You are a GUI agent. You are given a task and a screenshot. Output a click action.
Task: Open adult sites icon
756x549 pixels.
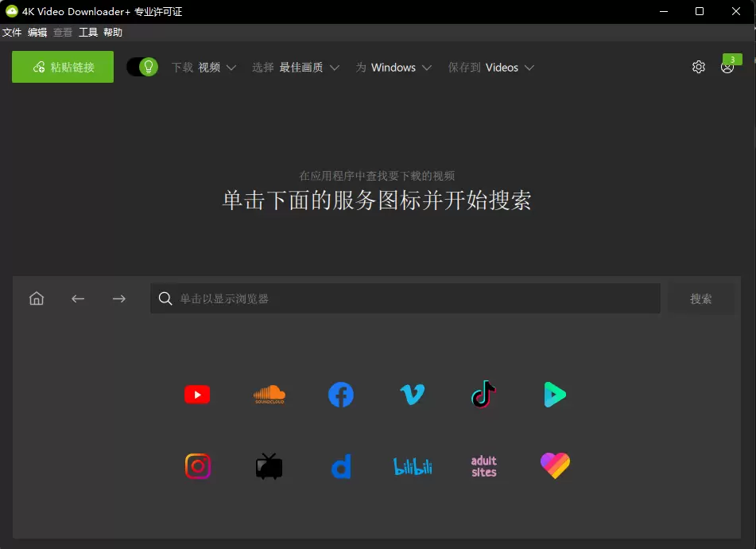tap(483, 466)
